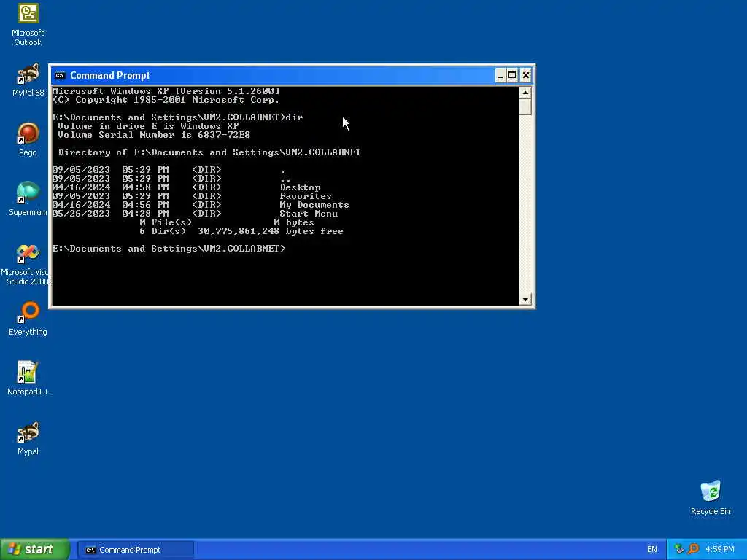Viewport: 747px width, 560px height.
Task: Click the bottom command prompt input line
Action: 169,249
